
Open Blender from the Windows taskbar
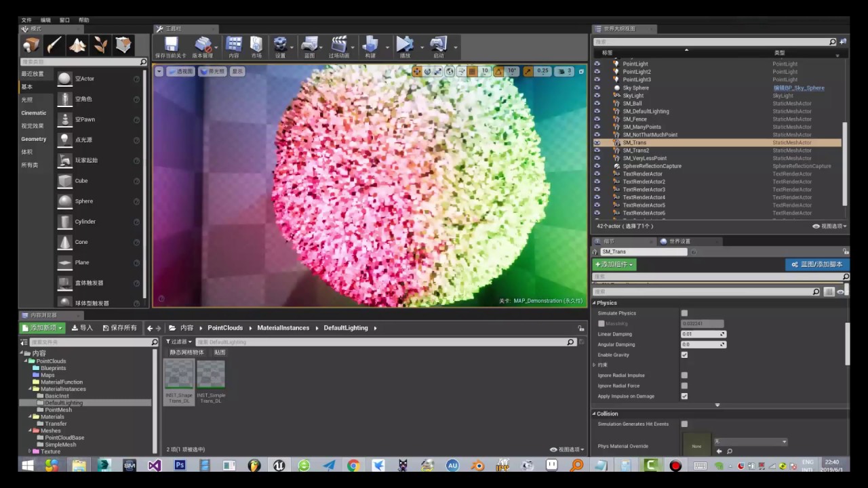(x=477, y=466)
